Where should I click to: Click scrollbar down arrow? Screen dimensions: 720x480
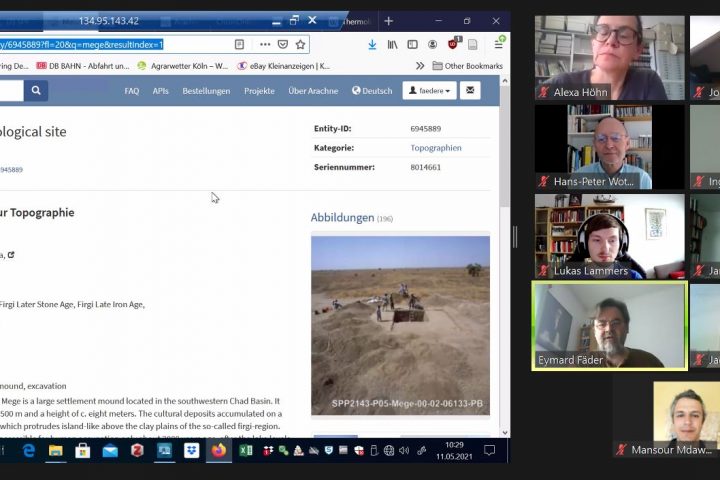505,433
